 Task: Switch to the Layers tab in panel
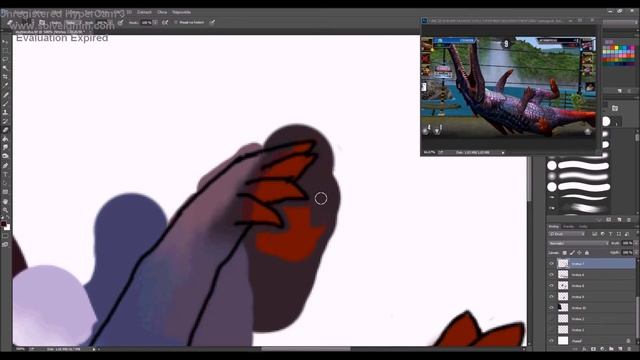[x=553, y=226]
